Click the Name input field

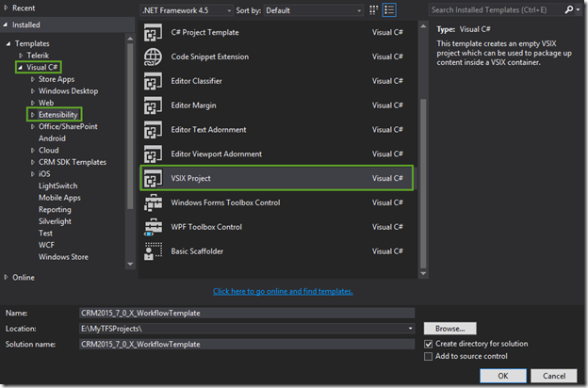click(x=247, y=313)
